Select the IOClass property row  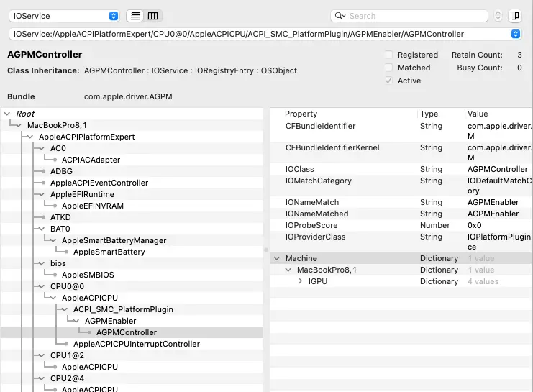(x=401, y=169)
